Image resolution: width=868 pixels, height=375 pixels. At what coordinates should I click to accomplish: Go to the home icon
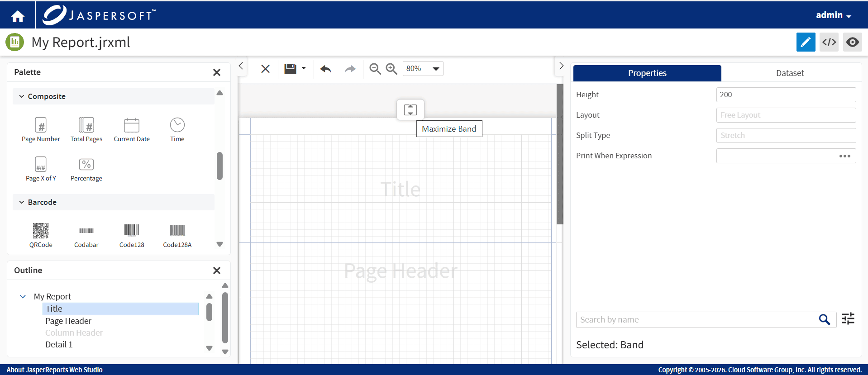point(18,16)
